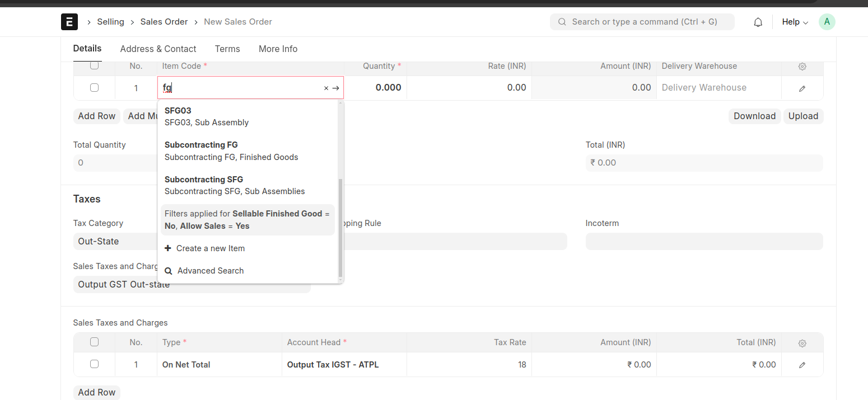
Task: Clear the Item Code field with x icon
Action: click(x=326, y=88)
